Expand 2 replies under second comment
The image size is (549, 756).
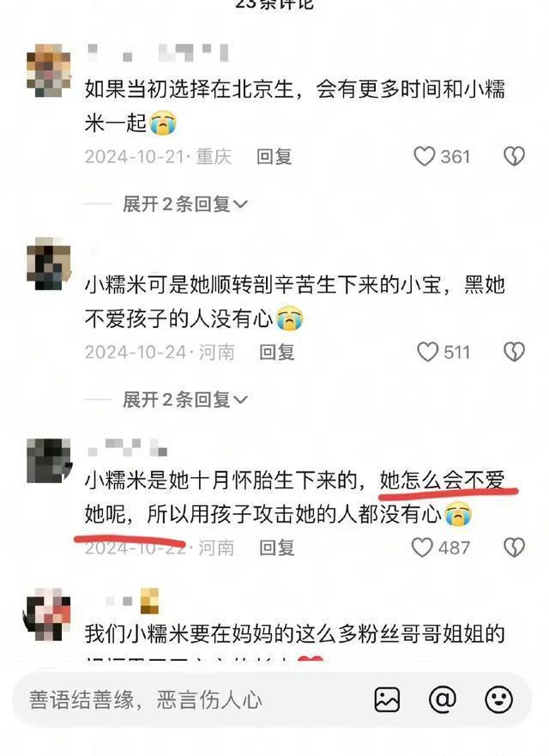click(185, 399)
